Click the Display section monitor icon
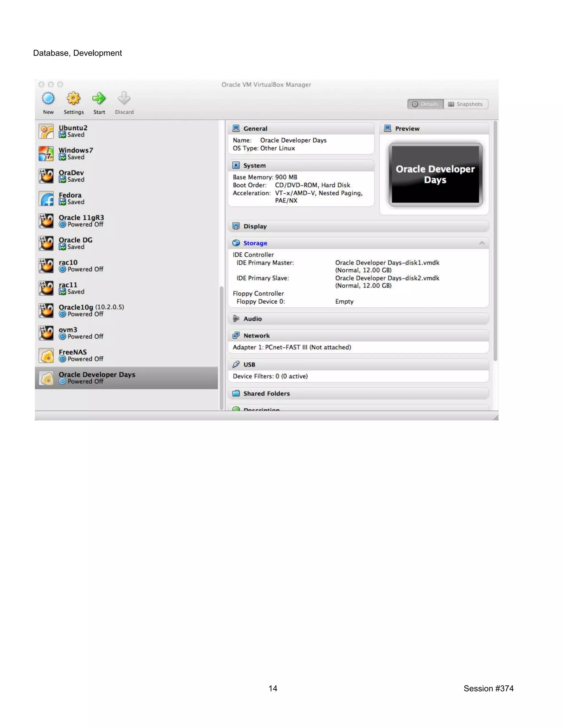Screen dimensions: 563x728 tap(236, 226)
